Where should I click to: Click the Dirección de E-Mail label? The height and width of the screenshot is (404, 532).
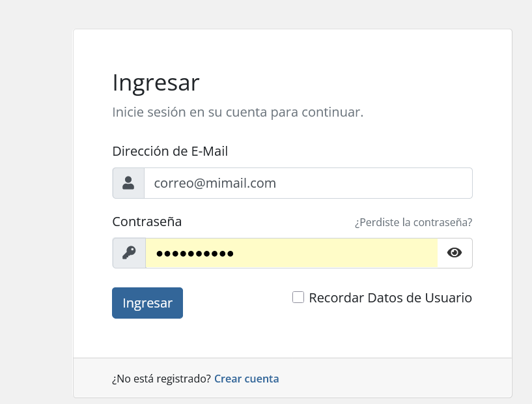[x=170, y=151]
